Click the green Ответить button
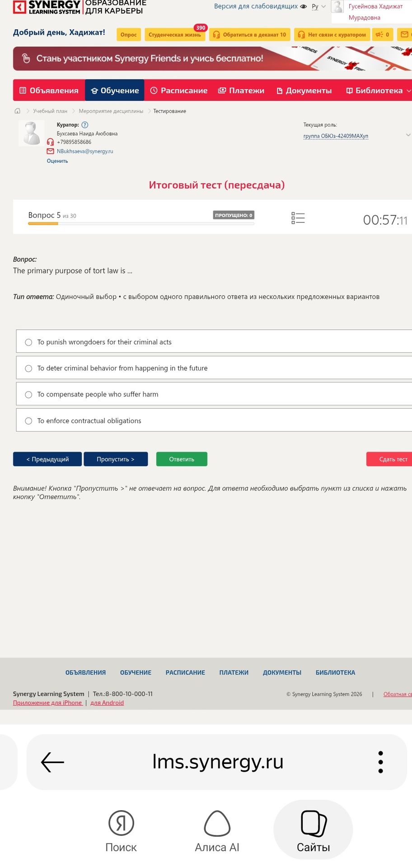This screenshot has height=868, width=412. click(x=182, y=459)
